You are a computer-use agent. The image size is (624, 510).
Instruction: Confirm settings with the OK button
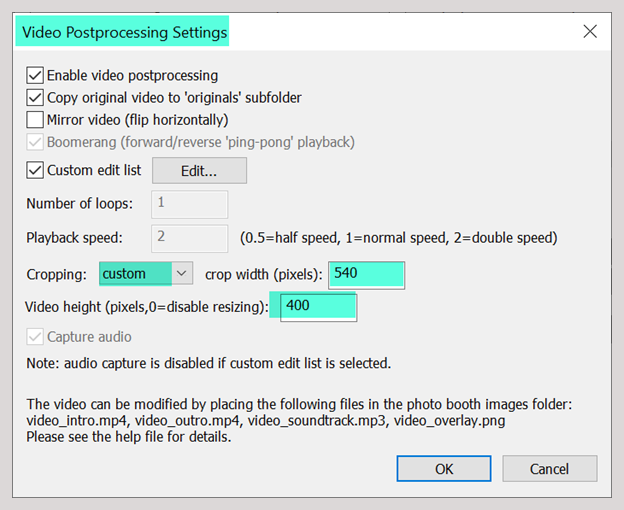pyautogui.click(x=444, y=469)
